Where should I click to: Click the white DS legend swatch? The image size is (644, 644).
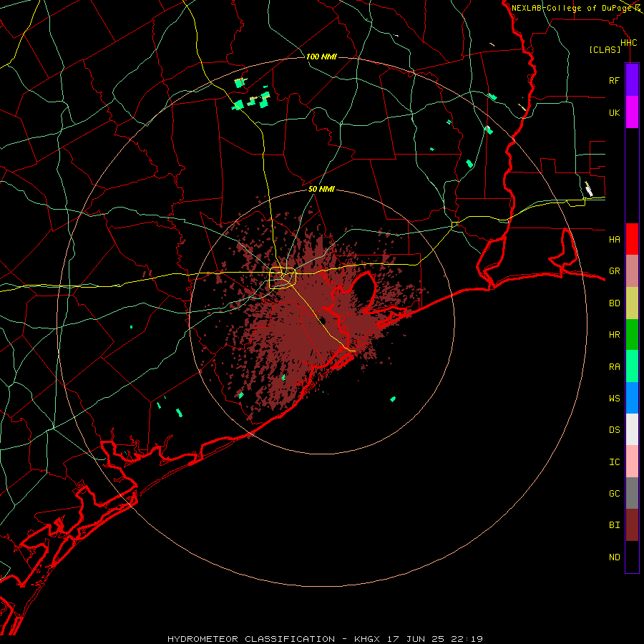click(632, 429)
